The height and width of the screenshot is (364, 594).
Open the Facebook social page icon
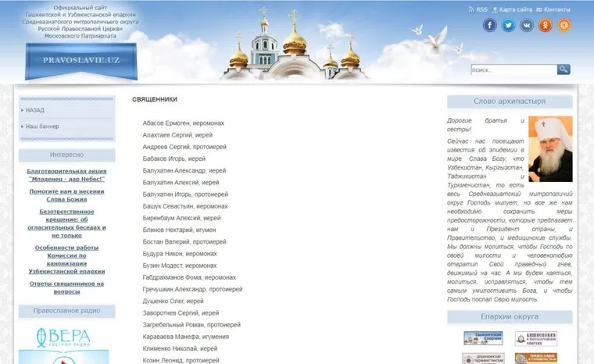pyautogui.click(x=490, y=25)
